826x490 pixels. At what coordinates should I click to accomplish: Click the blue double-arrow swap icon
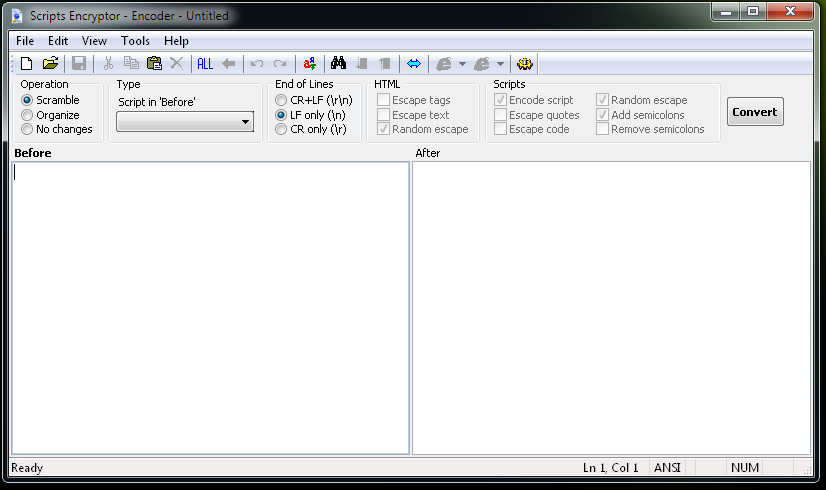414,64
